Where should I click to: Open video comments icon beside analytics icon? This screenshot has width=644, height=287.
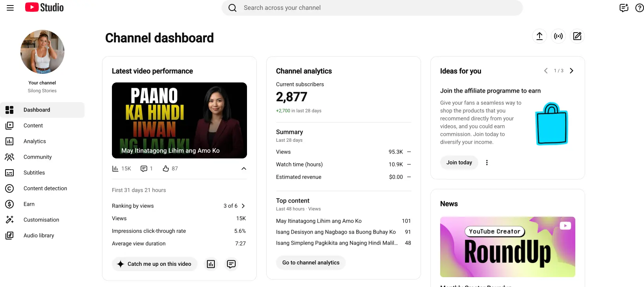[x=231, y=264]
